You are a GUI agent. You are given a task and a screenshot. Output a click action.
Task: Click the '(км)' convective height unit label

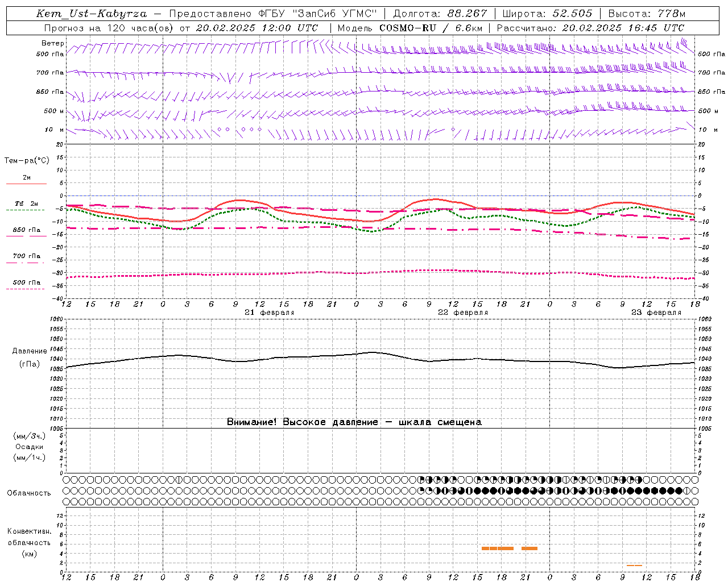click(x=29, y=554)
